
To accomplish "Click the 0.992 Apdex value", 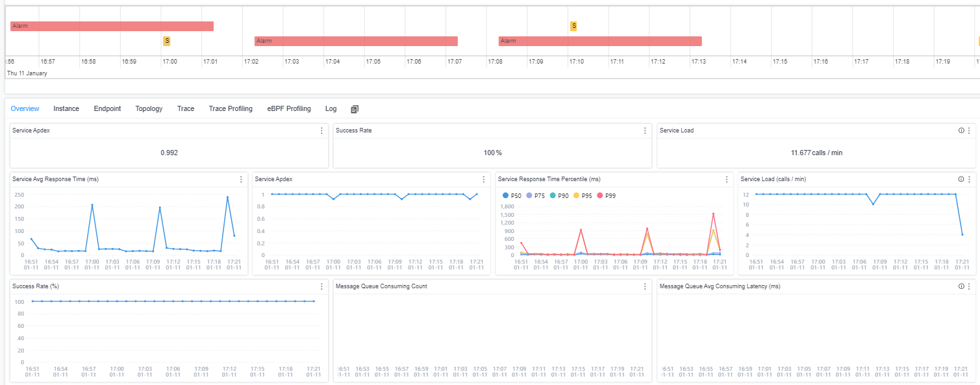I will click(x=170, y=153).
